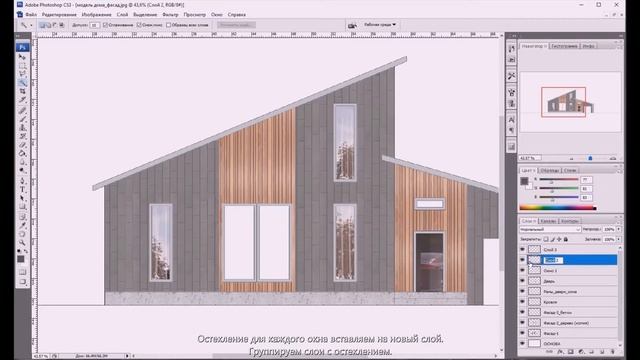The height and width of the screenshot is (360, 640).
Task: Hide the Дверь layer
Action: tap(522, 281)
